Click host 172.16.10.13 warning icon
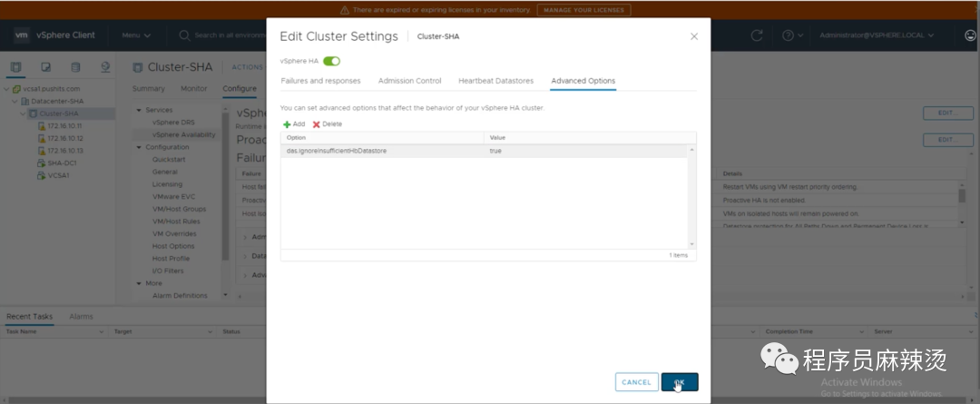This screenshot has width=980, height=404. coord(42,151)
